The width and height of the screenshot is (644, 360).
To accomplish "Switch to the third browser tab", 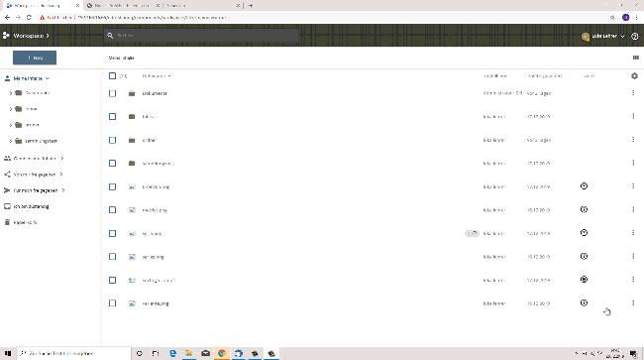I will point(203,6).
